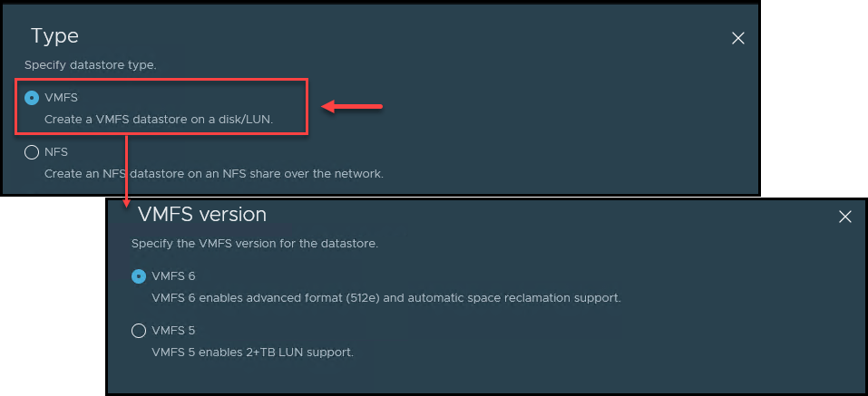Click the VMFS 5 label text
The image size is (868, 396).
[173, 331]
